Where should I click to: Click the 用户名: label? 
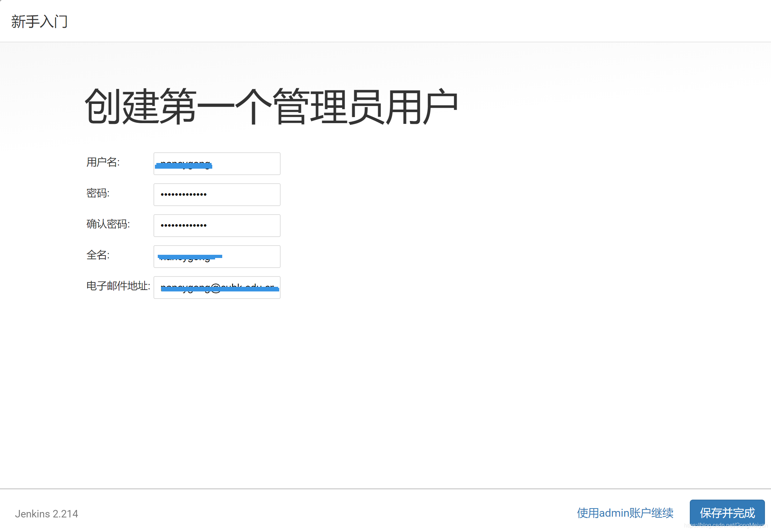[103, 162]
